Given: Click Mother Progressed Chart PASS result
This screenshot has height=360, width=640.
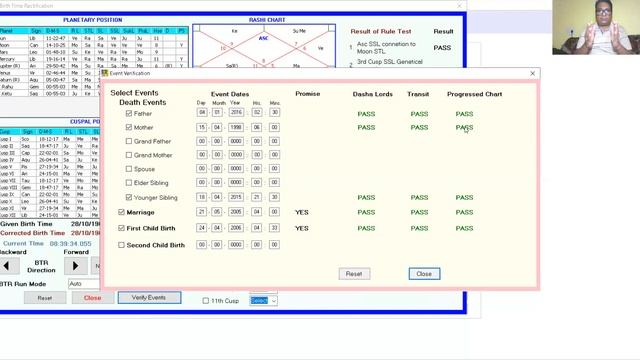Looking at the screenshot, I should [464, 127].
